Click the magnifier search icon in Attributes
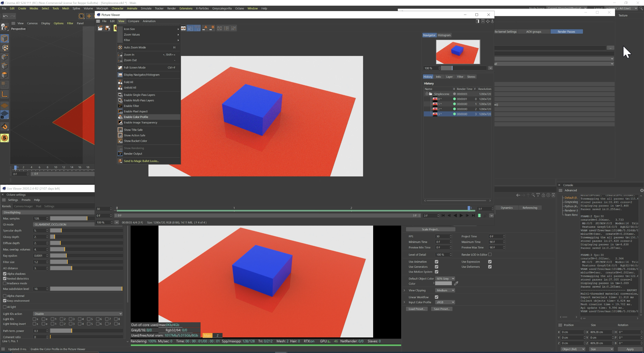Viewport: 644px width, 353px height. coord(533,195)
